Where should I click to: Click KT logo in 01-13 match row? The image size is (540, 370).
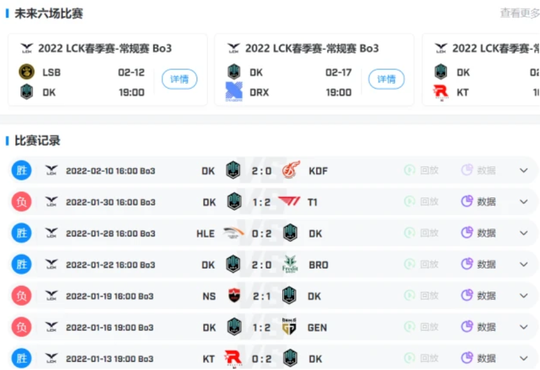click(233, 359)
